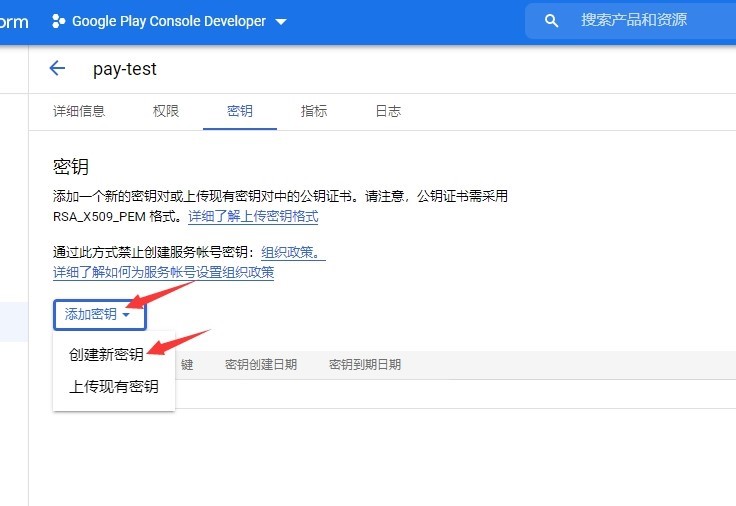Follow the 组织政策 link
The height and width of the screenshot is (506, 736).
(x=293, y=253)
